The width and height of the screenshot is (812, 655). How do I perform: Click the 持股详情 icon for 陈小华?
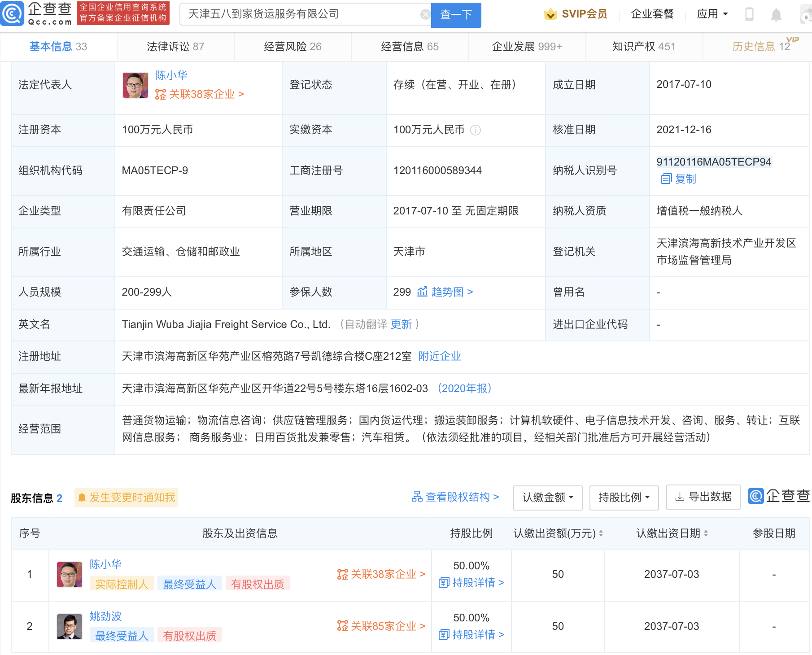coord(444,583)
